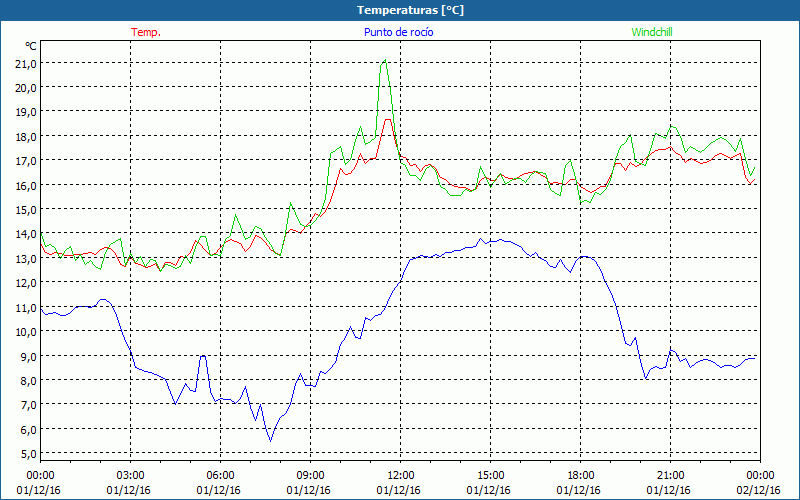Click the 'Temperaturas [°C]' chart title

point(410,10)
